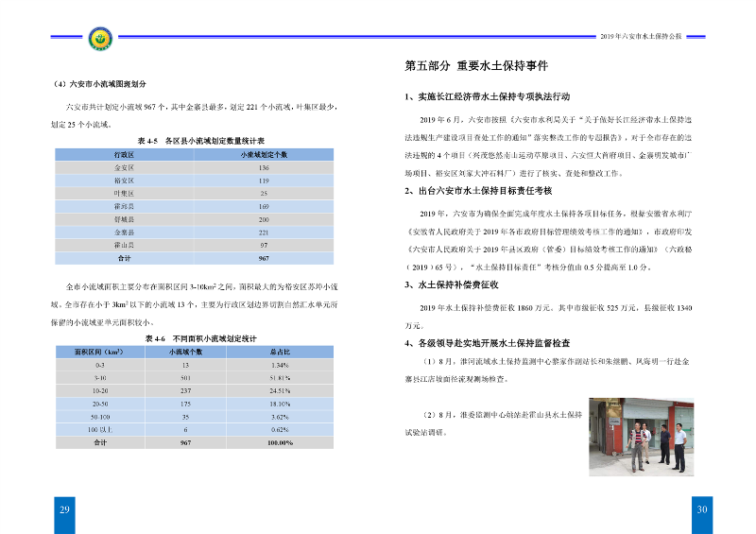756x534 pixels.
Task: Click the round green logo in header
Action: [x=97, y=39]
